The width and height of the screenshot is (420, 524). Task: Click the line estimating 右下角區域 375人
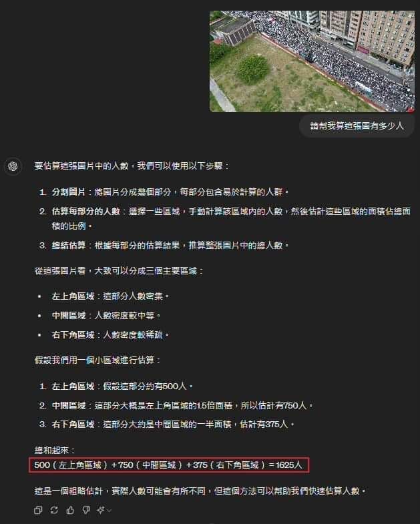pos(173,425)
